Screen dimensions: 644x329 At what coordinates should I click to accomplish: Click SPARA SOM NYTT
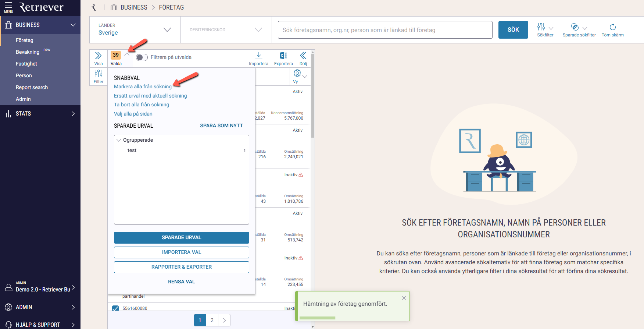click(x=221, y=125)
